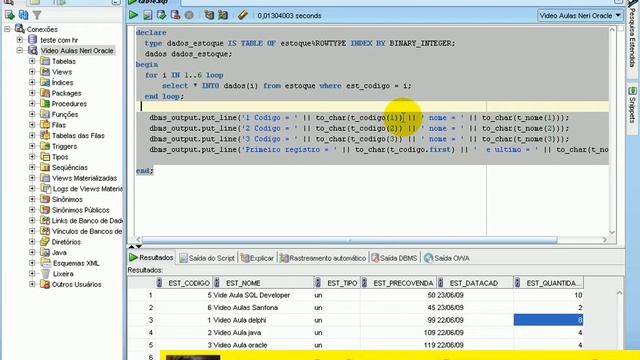Expand the Índices node
640x360 pixels.
point(32,82)
